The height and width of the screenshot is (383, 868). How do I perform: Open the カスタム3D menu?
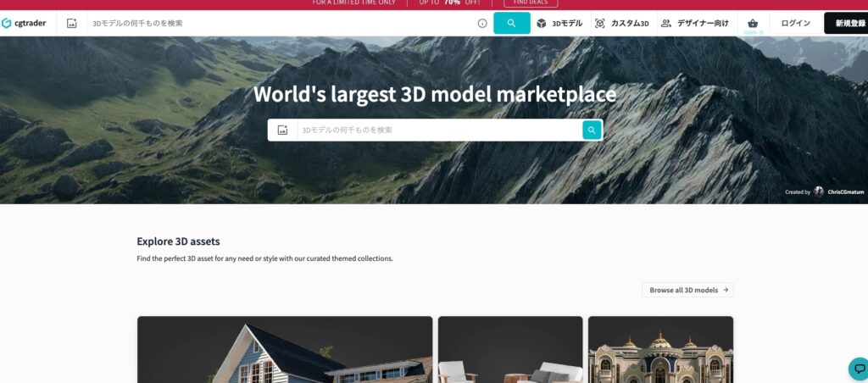click(x=621, y=23)
